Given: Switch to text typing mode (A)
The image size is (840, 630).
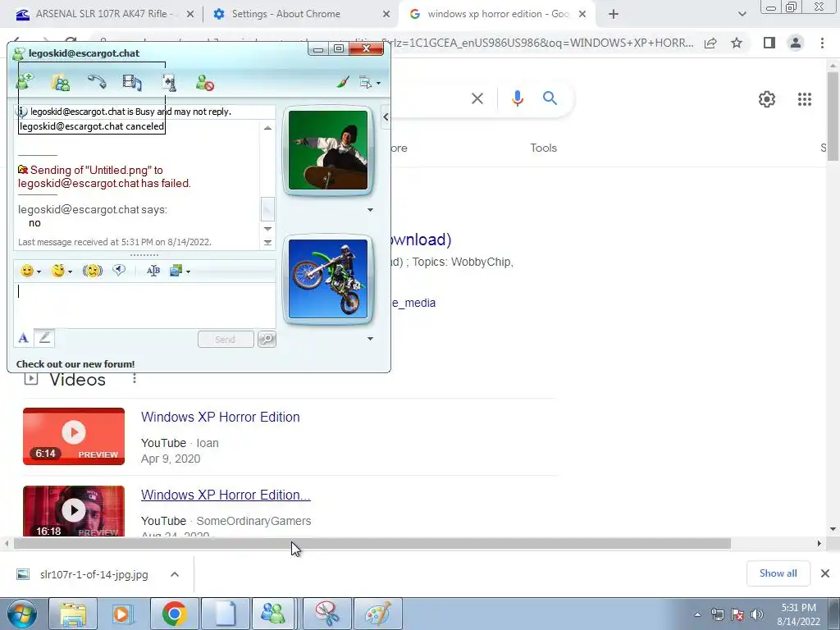Looking at the screenshot, I should click(23, 338).
